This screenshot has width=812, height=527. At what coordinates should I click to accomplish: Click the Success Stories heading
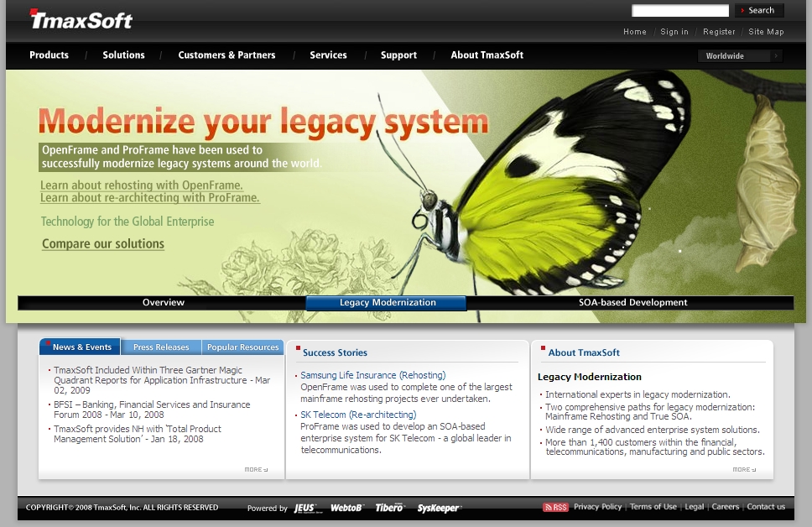[x=335, y=352]
